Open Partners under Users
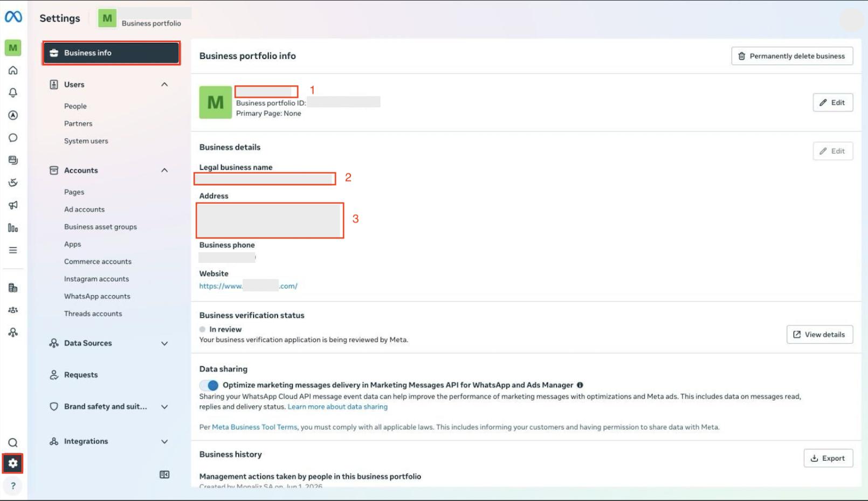868x501 pixels. 78,123
